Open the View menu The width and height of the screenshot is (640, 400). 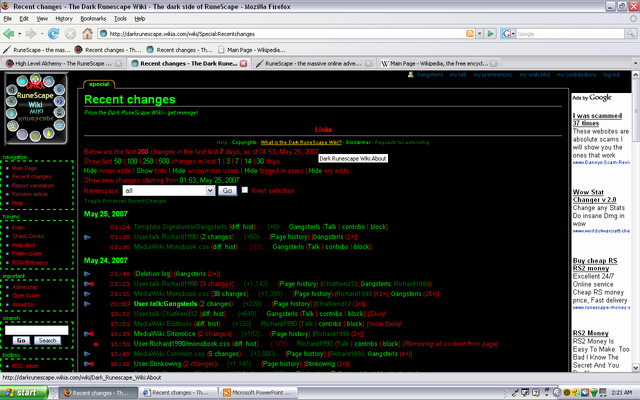[42, 18]
